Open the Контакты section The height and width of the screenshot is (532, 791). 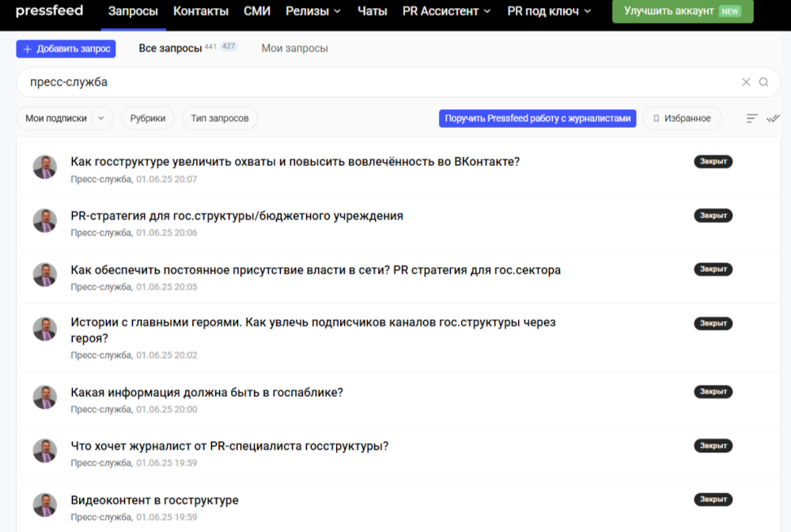(x=201, y=11)
